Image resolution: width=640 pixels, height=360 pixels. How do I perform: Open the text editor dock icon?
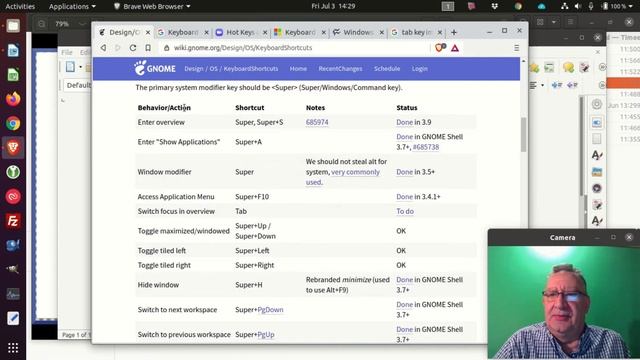tap(13, 318)
